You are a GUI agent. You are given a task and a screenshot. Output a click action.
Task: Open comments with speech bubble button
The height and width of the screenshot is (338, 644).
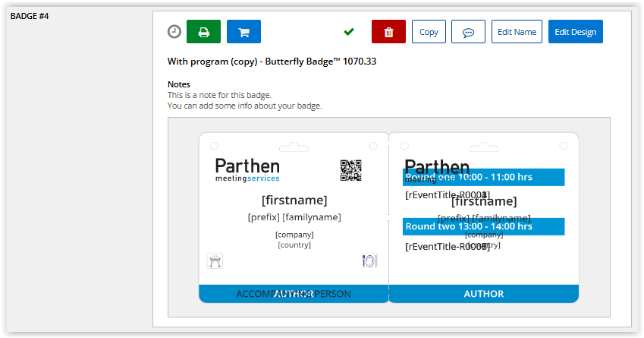coord(468,32)
